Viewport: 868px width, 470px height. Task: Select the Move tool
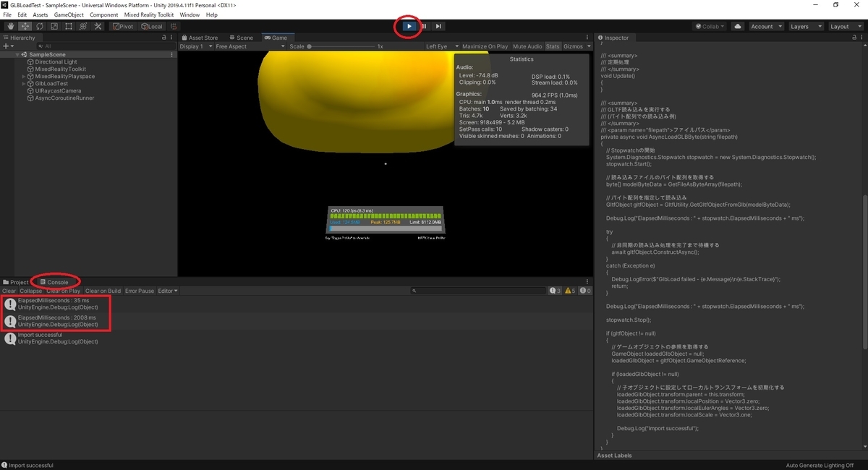25,26
